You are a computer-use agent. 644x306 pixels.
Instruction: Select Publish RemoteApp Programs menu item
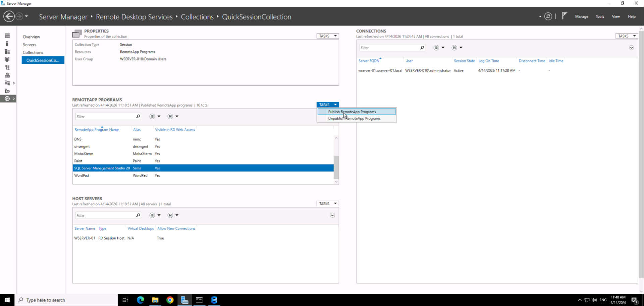pos(352,112)
